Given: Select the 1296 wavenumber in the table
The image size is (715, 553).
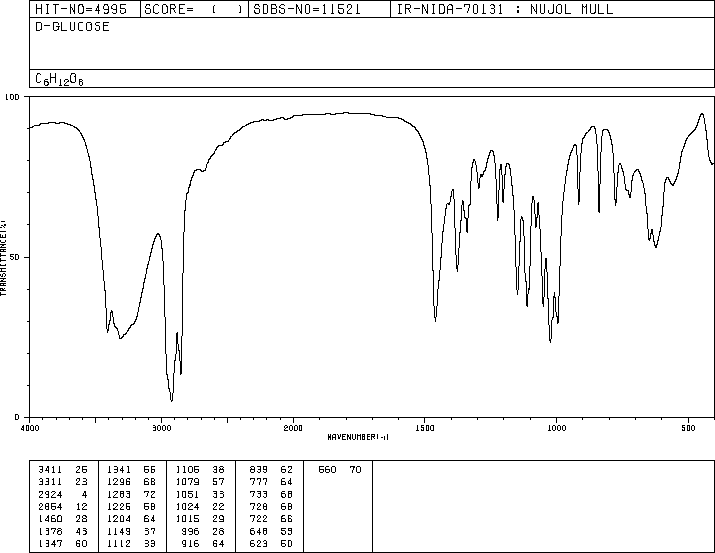Looking at the screenshot, I should point(119,482).
